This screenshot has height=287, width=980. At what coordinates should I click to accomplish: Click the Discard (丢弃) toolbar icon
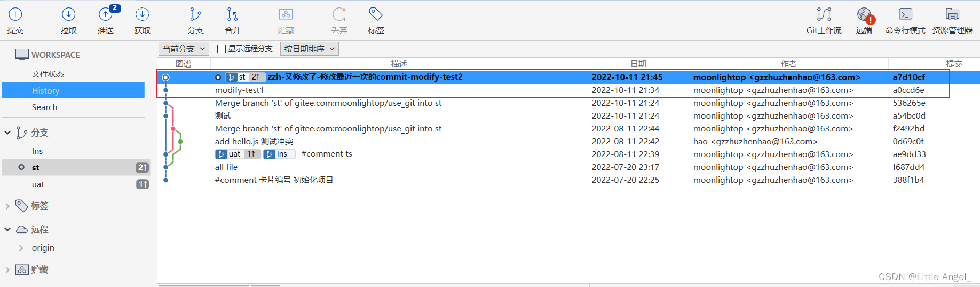339,14
